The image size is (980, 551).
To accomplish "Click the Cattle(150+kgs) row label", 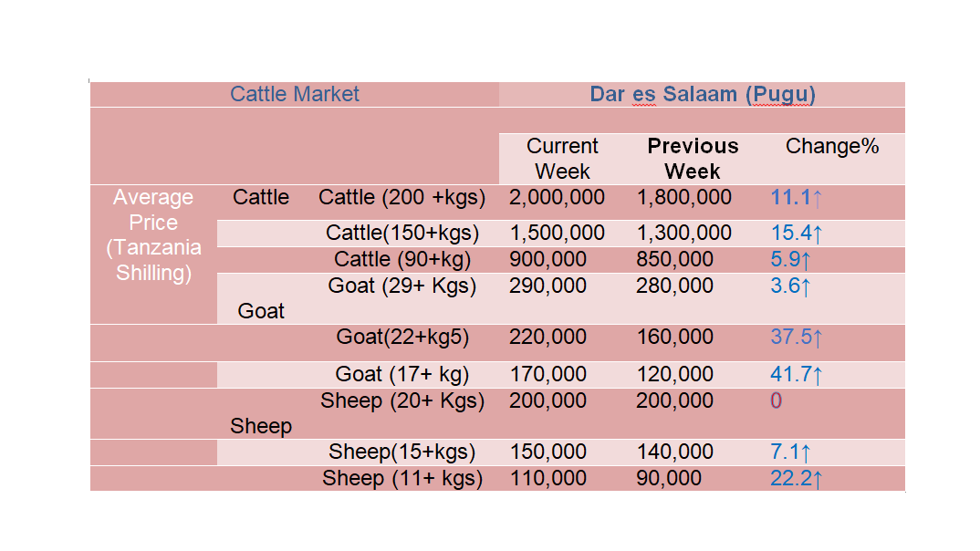I will coord(401,233).
